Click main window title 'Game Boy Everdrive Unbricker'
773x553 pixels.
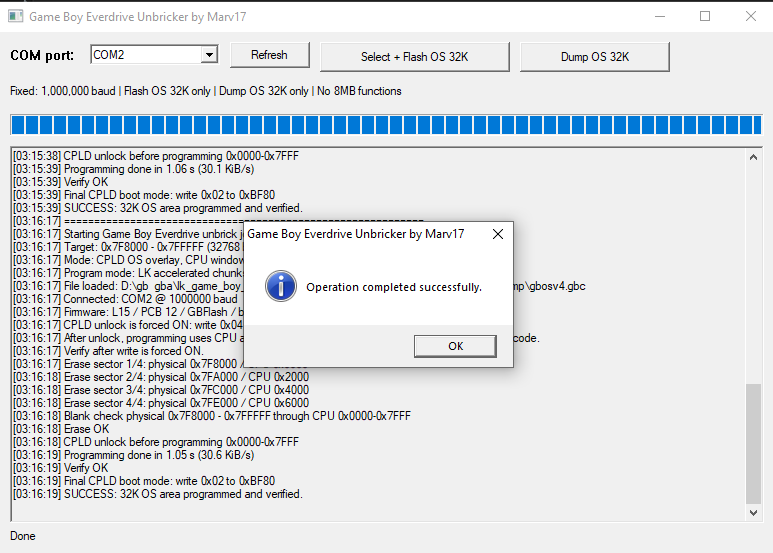(138, 17)
